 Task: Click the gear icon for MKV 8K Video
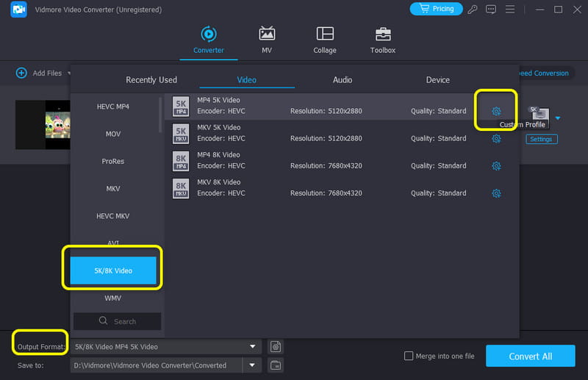tap(496, 193)
